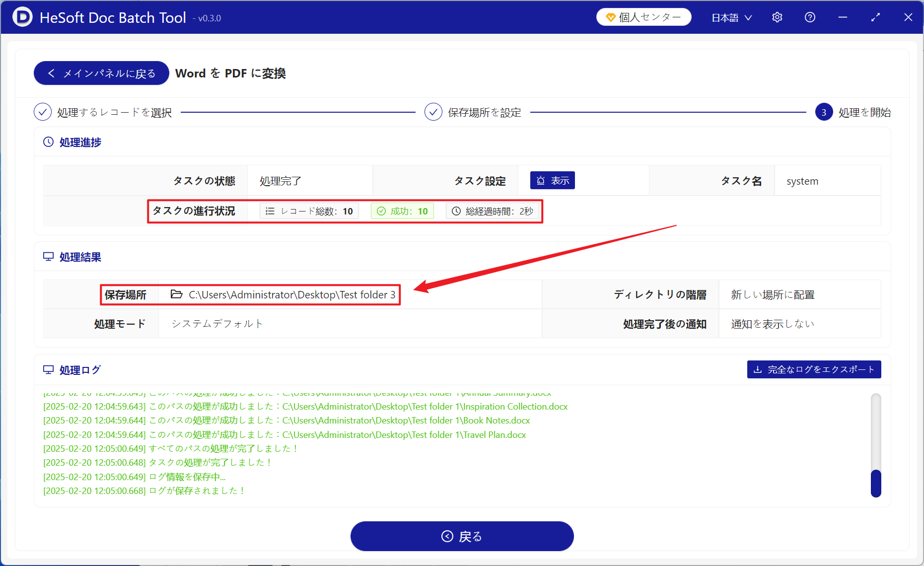The width and height of the screenshot is (924, 566).
Task: Click the green check icon in 成功 badge
Action: pyautogui.click(x=381, y=211)
